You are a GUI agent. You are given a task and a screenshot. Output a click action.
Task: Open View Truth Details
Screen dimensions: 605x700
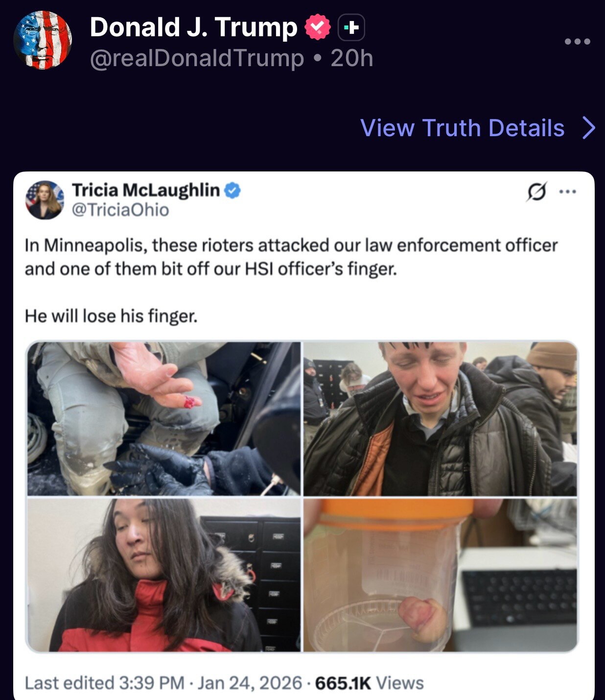point(462,128)
